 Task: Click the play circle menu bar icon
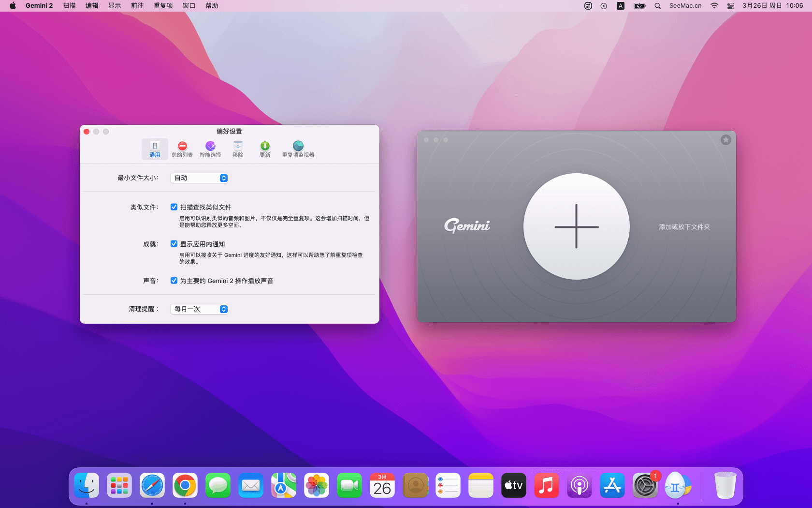(604, 6)
